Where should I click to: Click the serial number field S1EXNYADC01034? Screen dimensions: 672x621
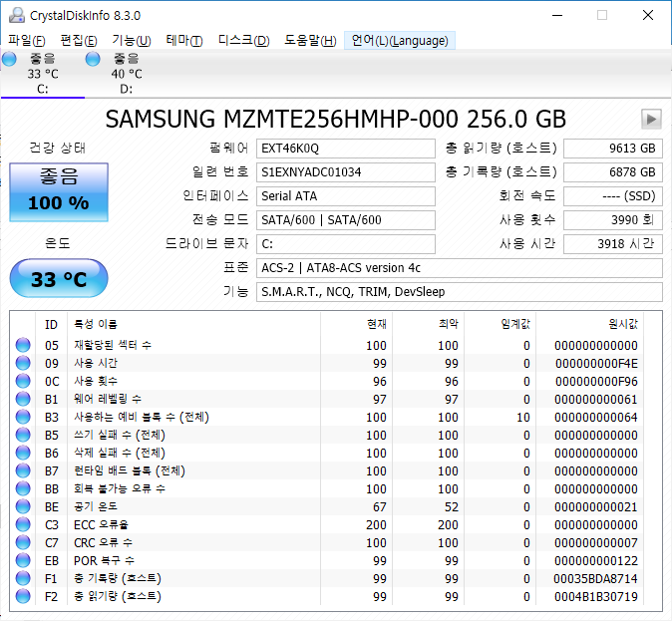345,172
